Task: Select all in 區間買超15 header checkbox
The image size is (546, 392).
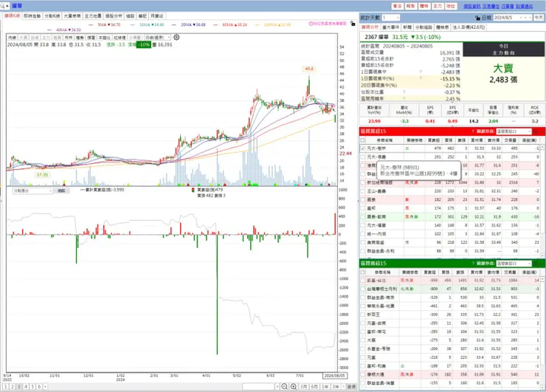Action: [363, 140]
